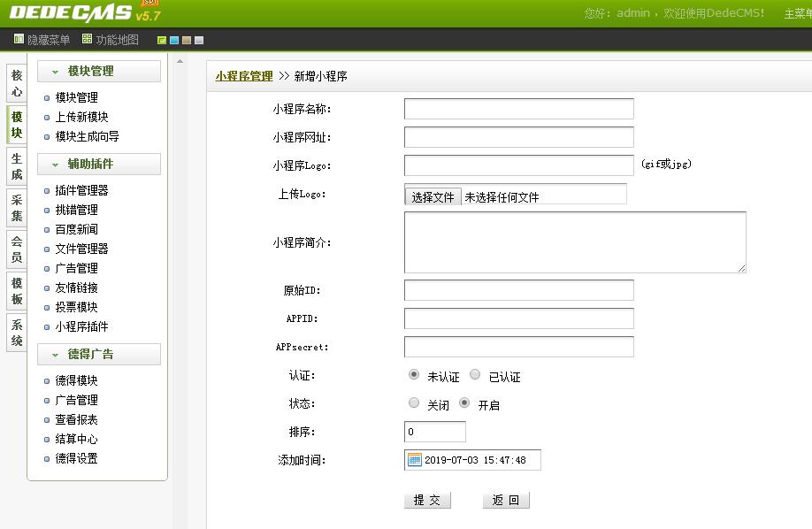Viewport: 812px width, 529px height.
Task: Switch to the 系统 side tab
Action: pos(17,333)
